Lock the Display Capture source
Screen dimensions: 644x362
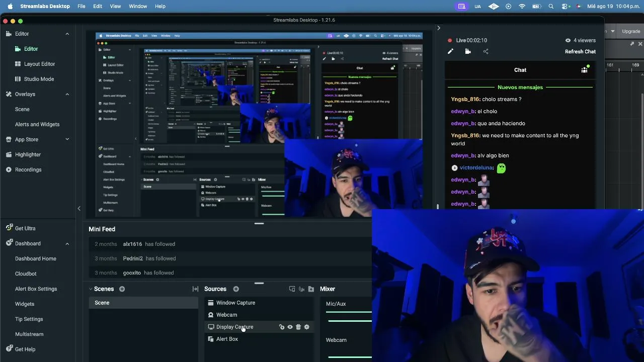point(282,327)
